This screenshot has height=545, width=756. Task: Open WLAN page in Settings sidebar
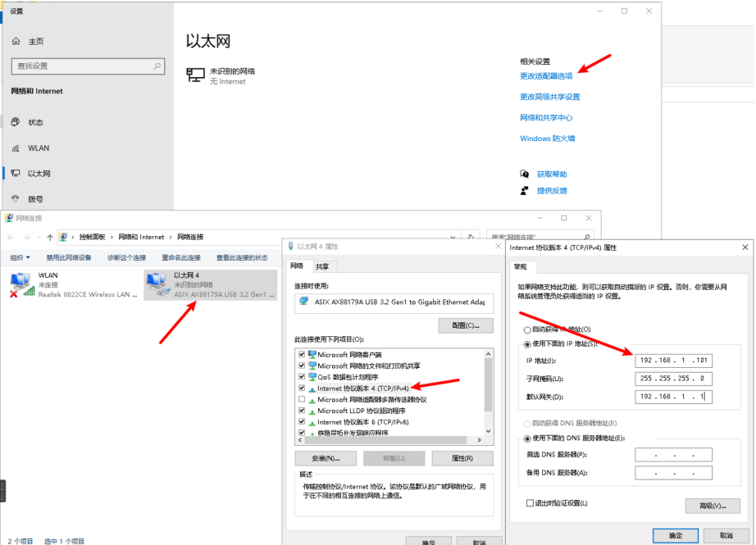pyautogui.click(x=30, y=148)
